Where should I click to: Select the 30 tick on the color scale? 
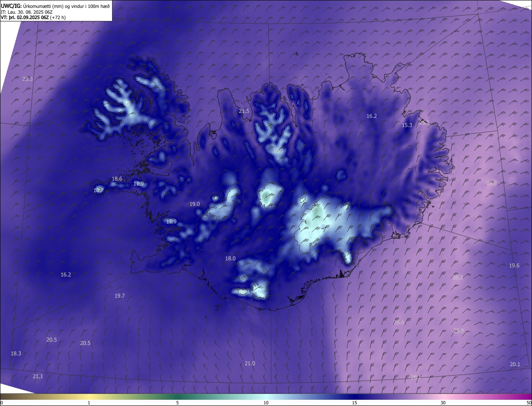pos(443,403)
